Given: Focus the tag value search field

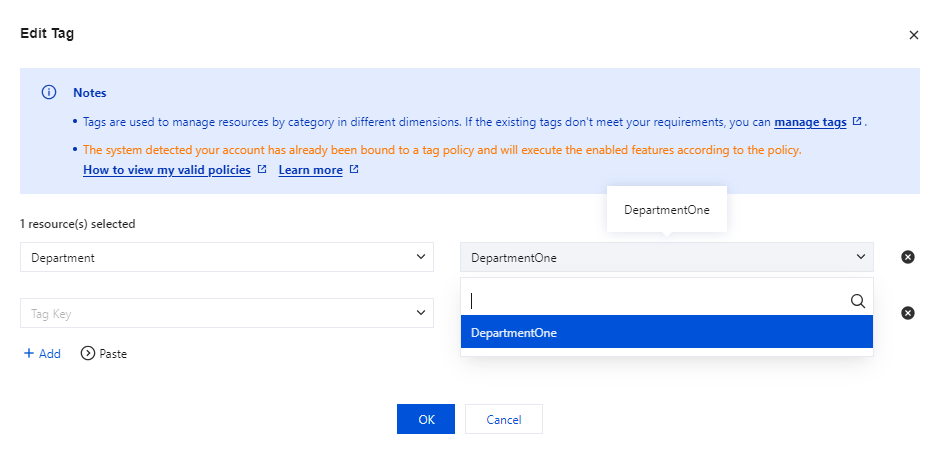Looking at the screenshot, I should [655, 300].
